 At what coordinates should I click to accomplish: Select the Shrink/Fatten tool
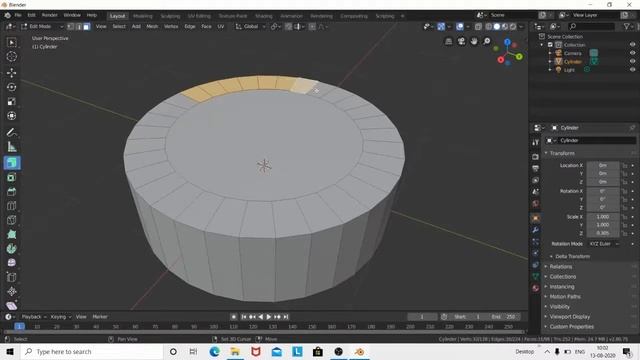[x=11, y=291]
